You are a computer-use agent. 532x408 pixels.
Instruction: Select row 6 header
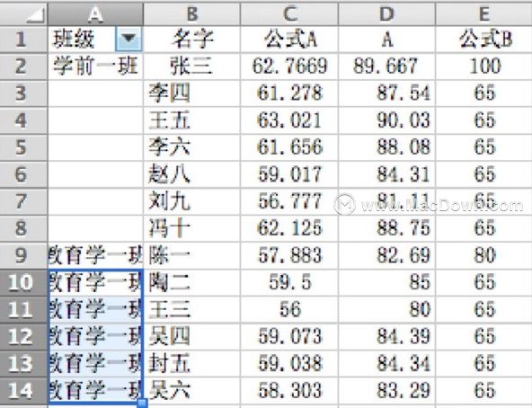click(x=23, y=174)
